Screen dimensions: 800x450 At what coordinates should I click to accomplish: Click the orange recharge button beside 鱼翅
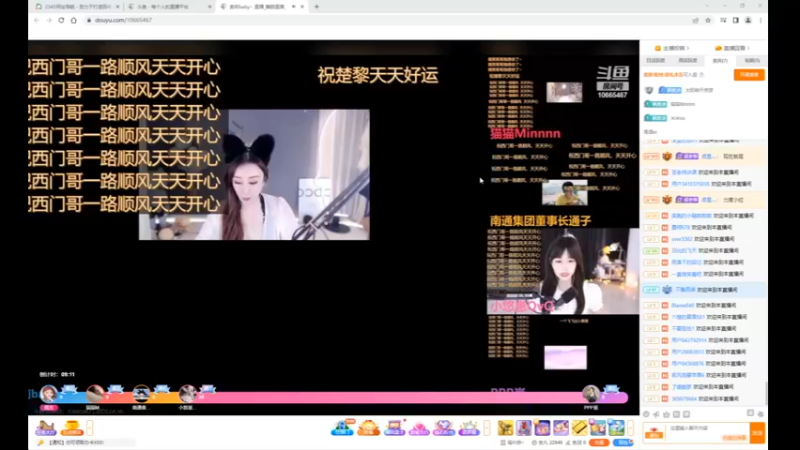click(599, 442)
